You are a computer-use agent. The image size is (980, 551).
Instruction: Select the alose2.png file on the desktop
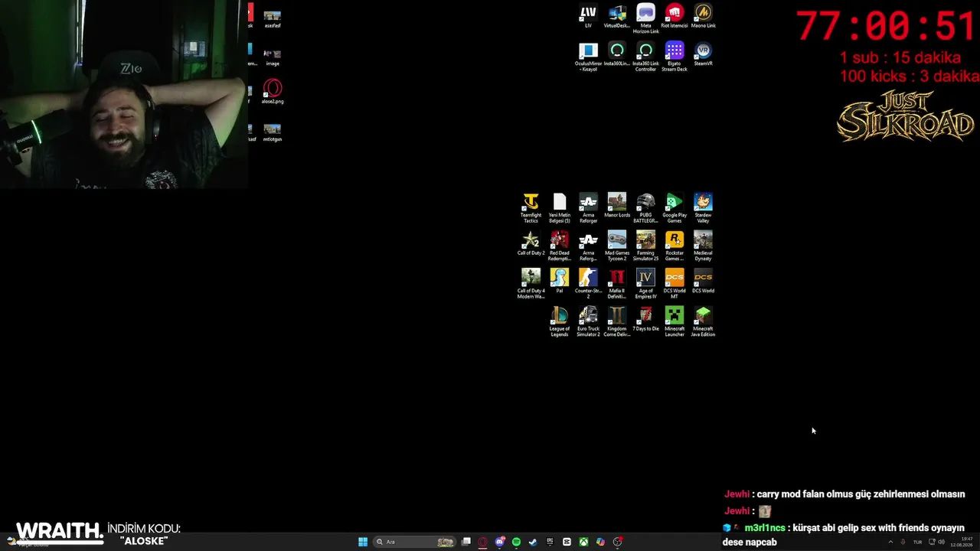coord(273,93)
